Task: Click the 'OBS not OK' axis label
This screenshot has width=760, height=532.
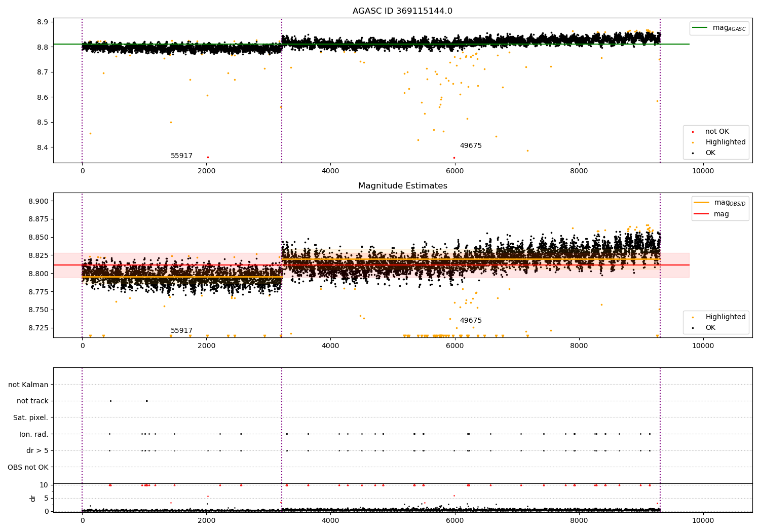Action: click(28, 467)
